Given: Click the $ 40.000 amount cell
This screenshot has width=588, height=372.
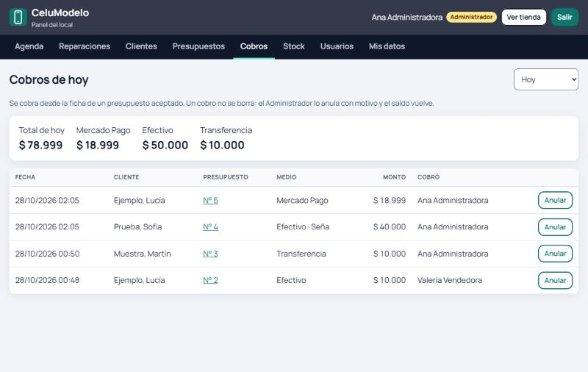Looking at the screenshot, I should pos(390,227).
